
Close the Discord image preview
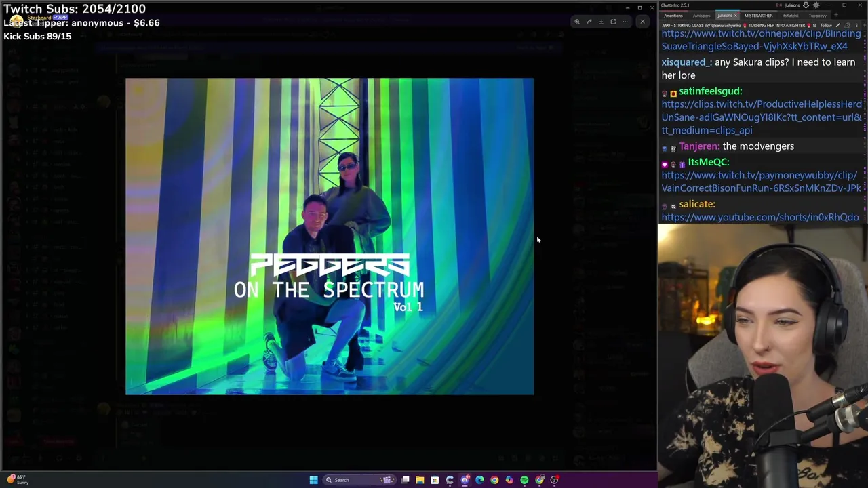pyautogui.click(x=642, y=22)
